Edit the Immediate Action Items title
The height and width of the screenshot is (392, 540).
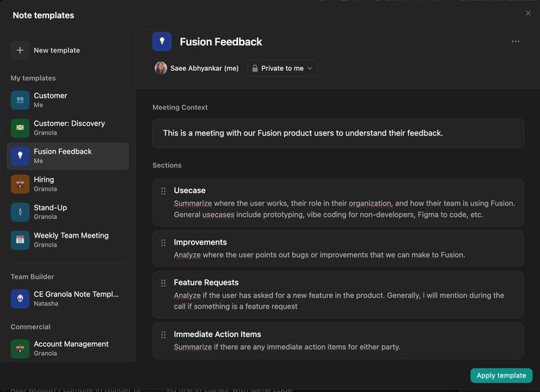click(x=217, y=334)
